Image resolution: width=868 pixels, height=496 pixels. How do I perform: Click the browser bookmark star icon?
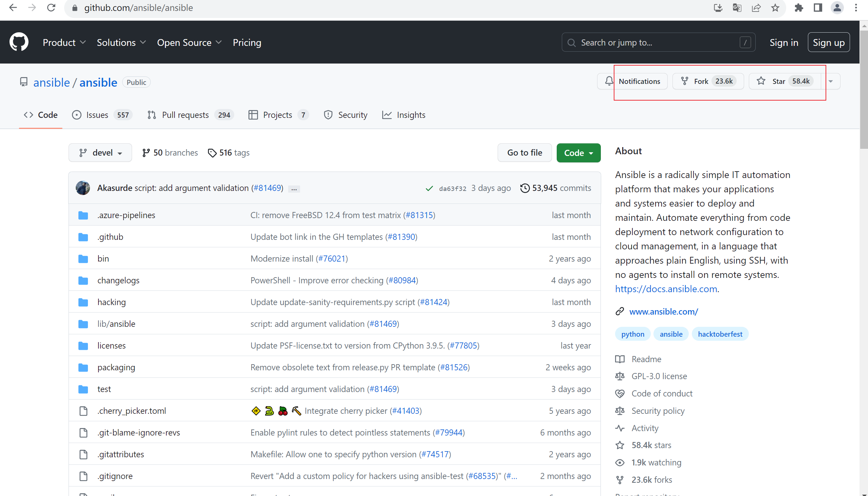tap(775, 8)
